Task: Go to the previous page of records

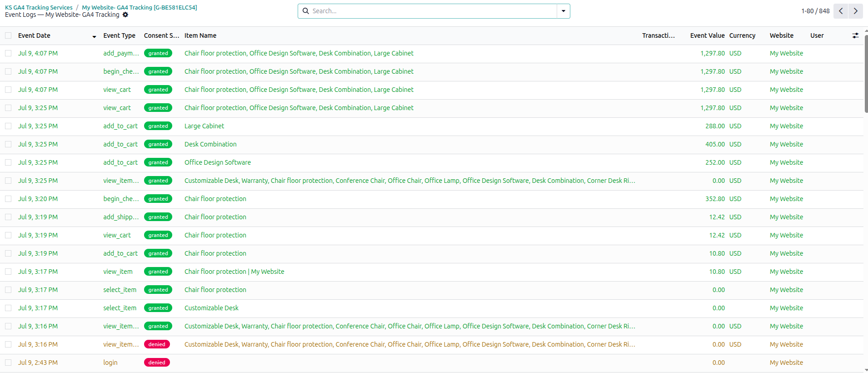Action: coord(841,11)
